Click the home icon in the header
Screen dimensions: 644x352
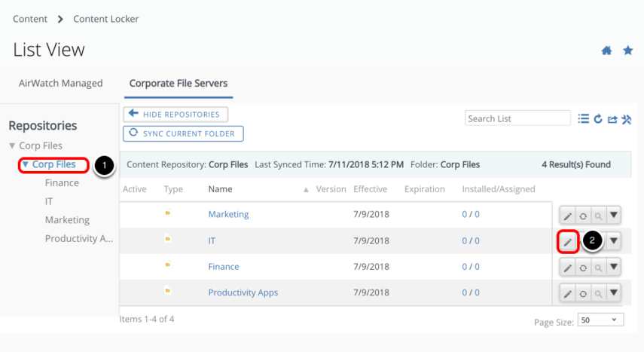606,51
